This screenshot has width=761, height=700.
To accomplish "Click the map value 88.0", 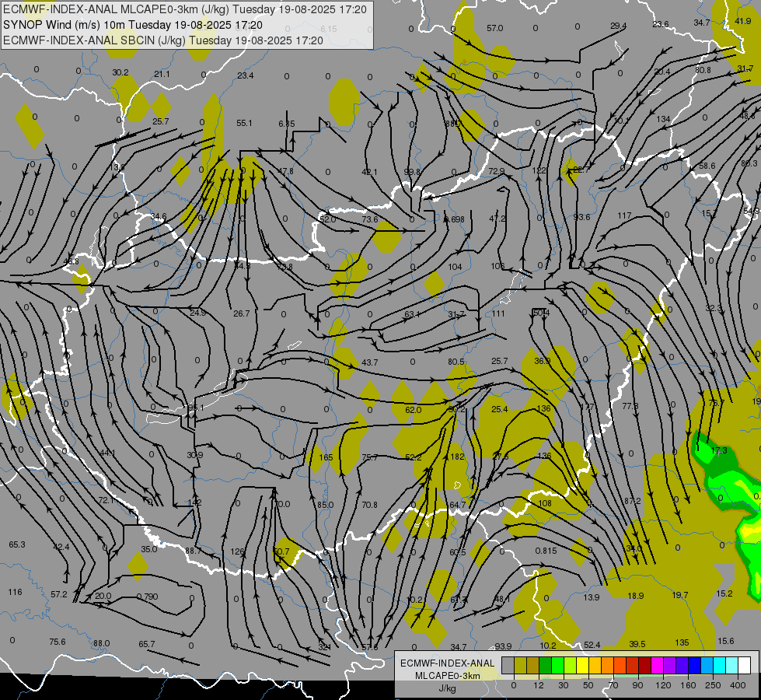I will (x=101, y=643).
